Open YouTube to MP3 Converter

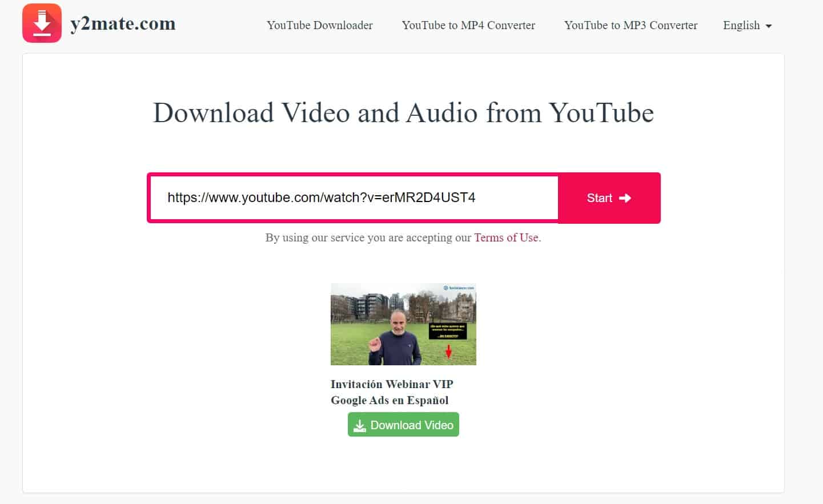pos(631,25)
